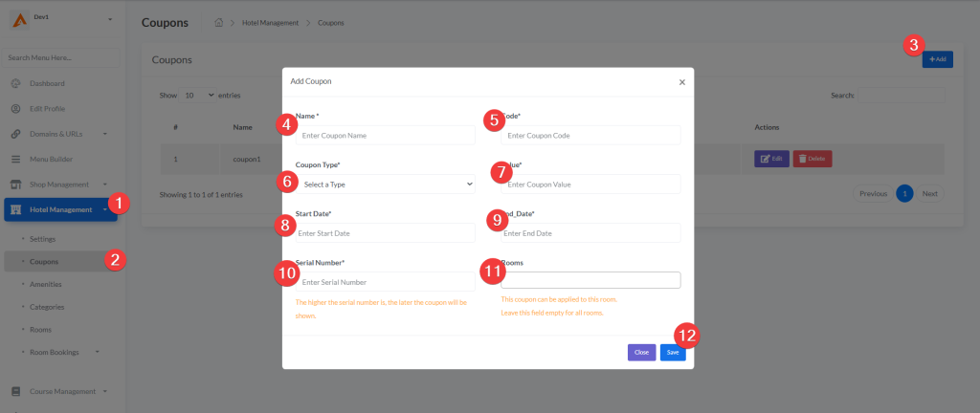Click the Enter Coupon Name field

(x=386, y=136)
